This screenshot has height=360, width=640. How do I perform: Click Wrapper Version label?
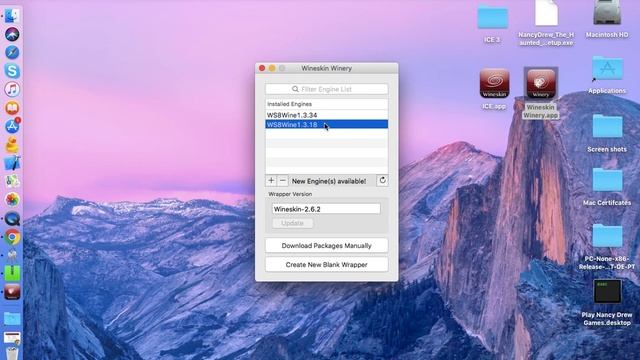290,194
